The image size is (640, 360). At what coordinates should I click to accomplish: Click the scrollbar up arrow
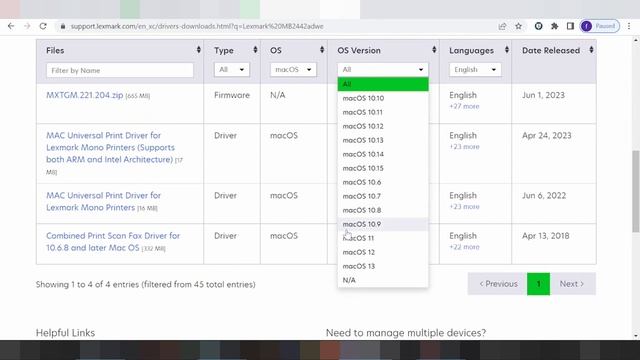pyautogui.click(x=636, y=40)
